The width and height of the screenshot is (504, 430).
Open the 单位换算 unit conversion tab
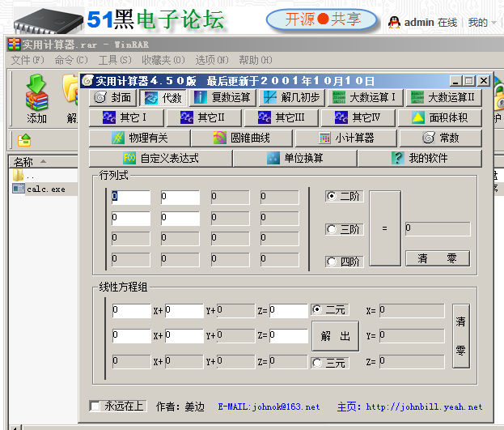click(295, 158)
